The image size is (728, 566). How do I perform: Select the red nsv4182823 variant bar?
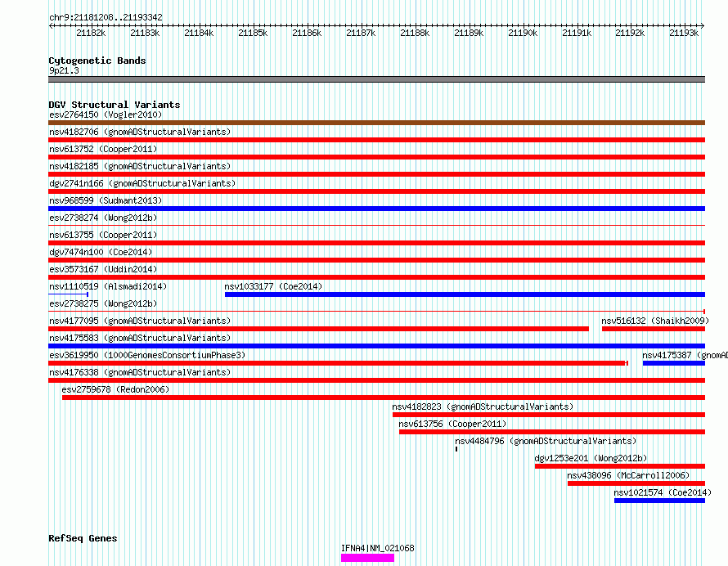(x=549, y=415)
